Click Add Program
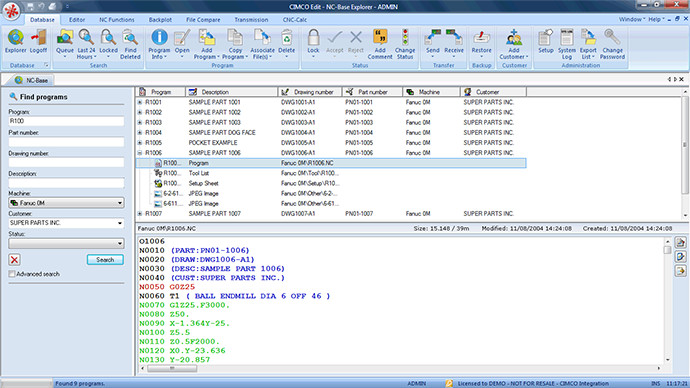Viewport: 690px width, 388px height. coord(206,44)
